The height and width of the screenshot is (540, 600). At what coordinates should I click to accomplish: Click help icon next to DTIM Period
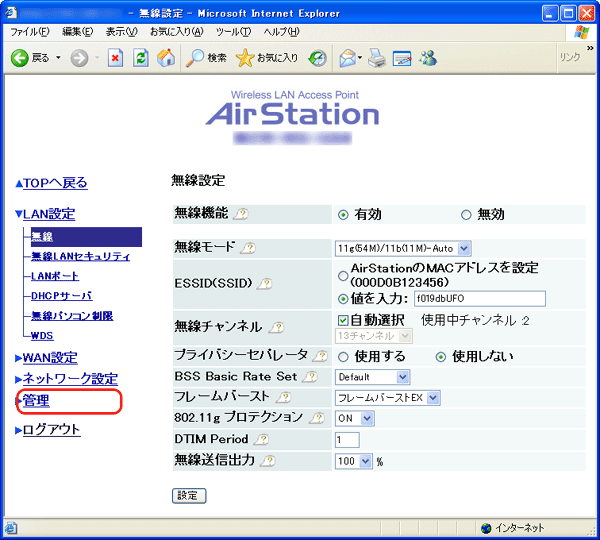[x=262, y=439]
